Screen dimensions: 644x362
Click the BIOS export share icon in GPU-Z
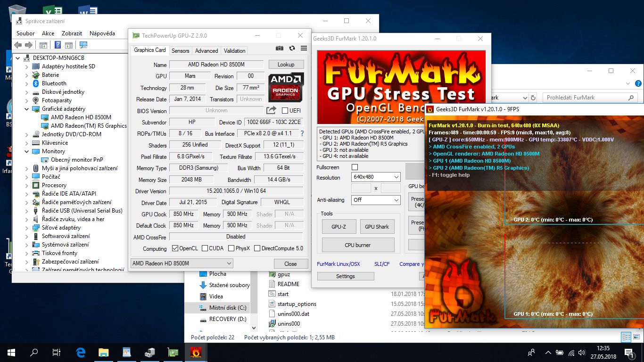[x=271, y=110]
